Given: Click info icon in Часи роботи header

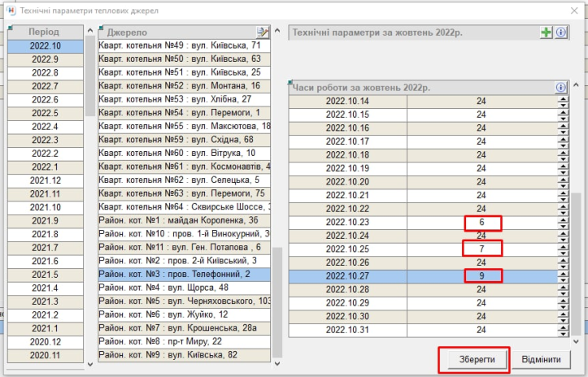Looking at the screenshot, I should (x=560, y=87).
